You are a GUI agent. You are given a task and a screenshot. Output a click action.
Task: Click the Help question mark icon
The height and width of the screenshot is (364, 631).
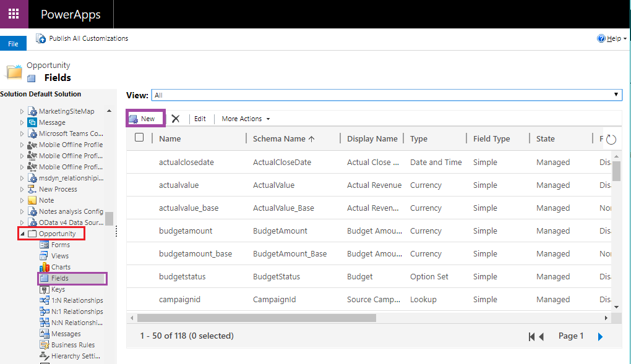(x=601, y=38)
